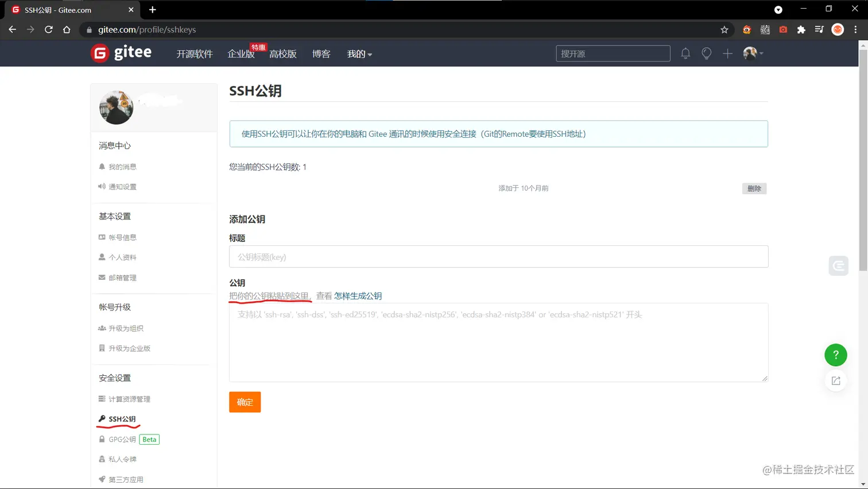
Task: Open user avatar dropdown in header
Action: point(753,53)
